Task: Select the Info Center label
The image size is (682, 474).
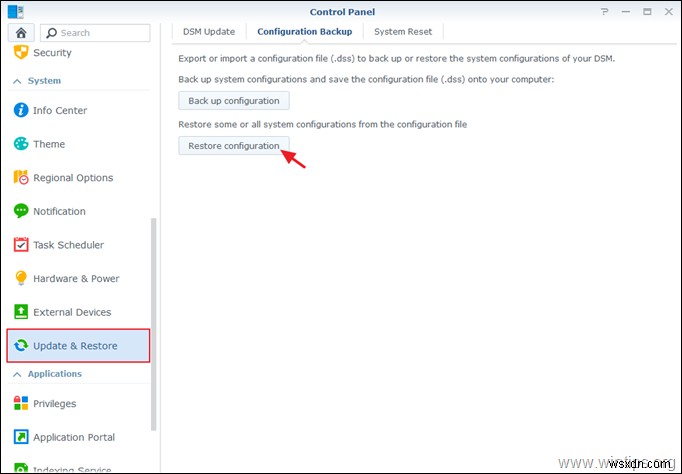Action: [x=60, y=110]
